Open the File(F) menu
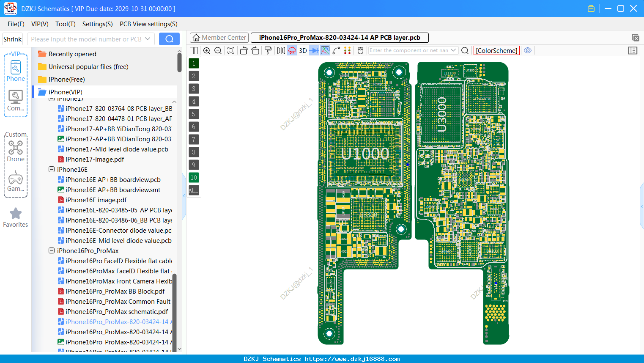 pos(16,24)
